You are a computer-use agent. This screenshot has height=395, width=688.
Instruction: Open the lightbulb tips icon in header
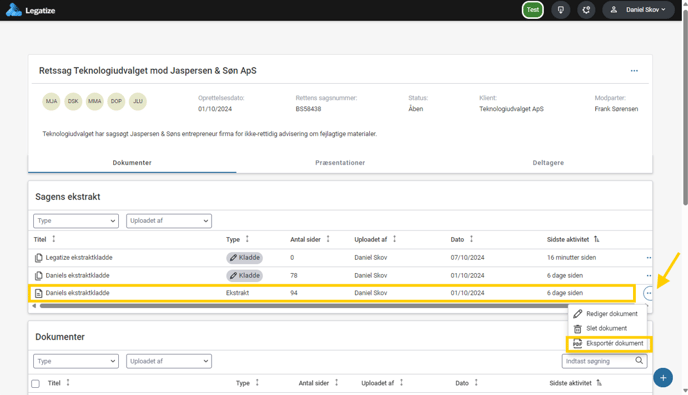coord(561,10)
